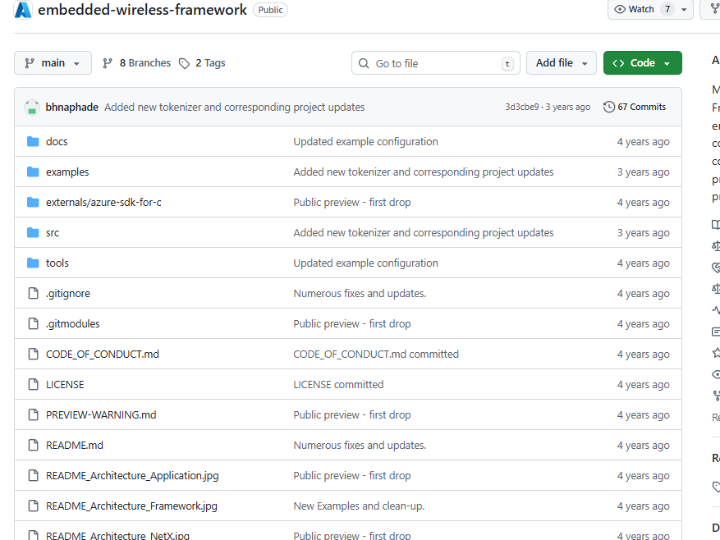The image size is (720, 540).
Task: Focus the Go to file search field
Action: point(435,63)
